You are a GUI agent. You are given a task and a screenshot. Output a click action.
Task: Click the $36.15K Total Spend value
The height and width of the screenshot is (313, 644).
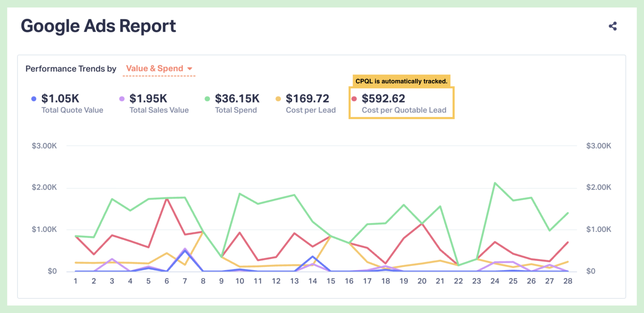[x=237, y=98]
